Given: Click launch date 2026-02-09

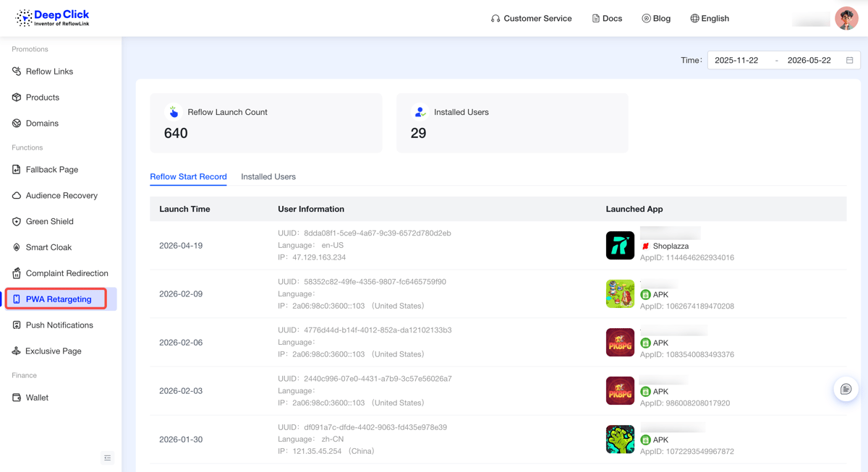Looking at the screenshot, I should pyautogui.click(x=181, y=294).
